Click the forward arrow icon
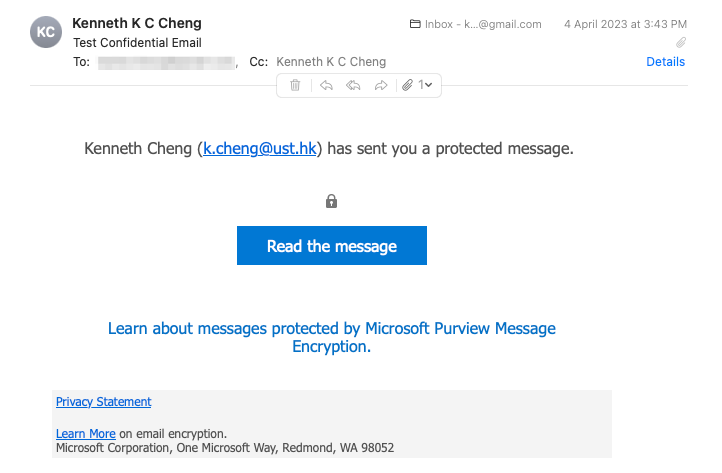 (x=381, y=86)
